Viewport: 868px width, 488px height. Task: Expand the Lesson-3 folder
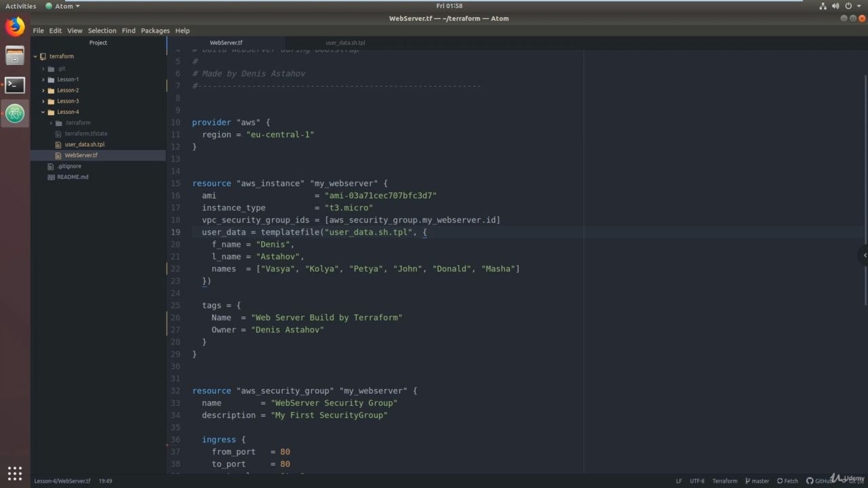coord(43,101)
